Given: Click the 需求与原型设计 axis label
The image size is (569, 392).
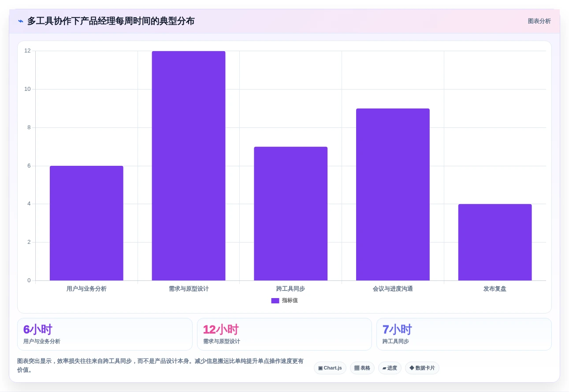Looking at the screenshot, I should point(189,289).
